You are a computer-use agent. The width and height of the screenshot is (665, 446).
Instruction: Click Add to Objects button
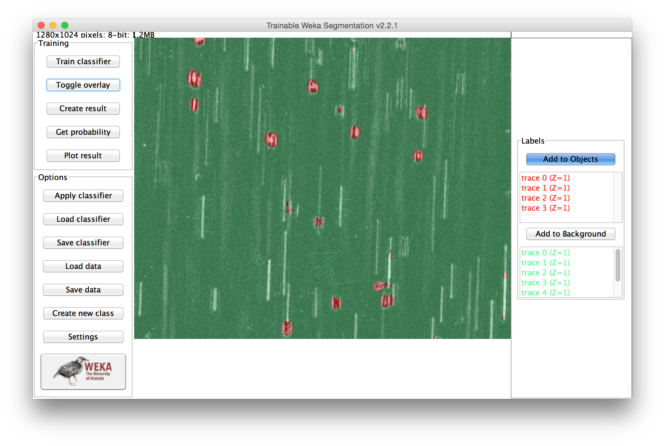pos(570,159)
